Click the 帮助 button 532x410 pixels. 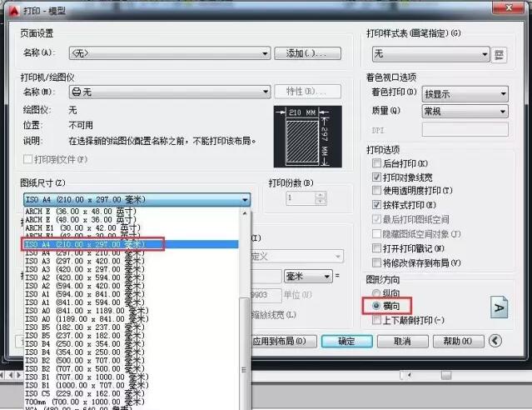coord(458,341)
